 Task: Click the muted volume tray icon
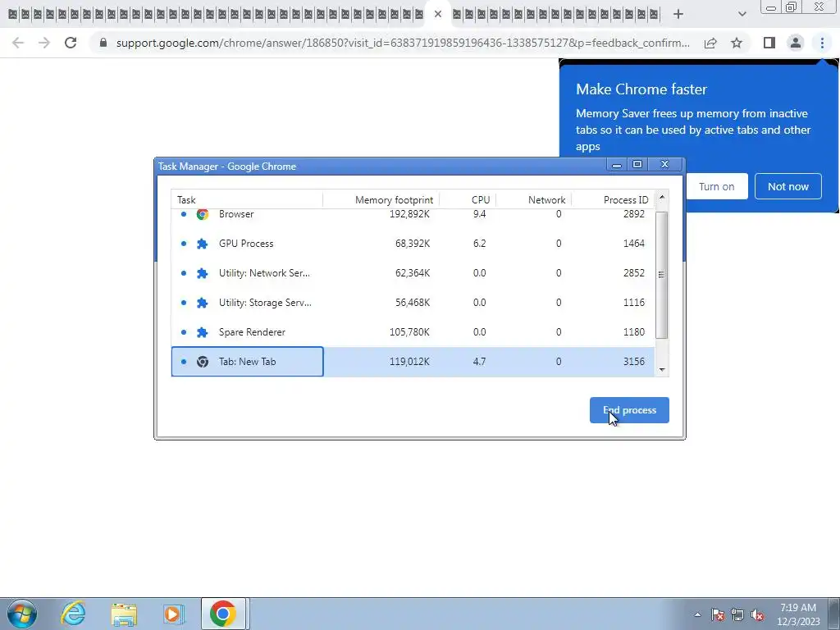tap(757, 614)
